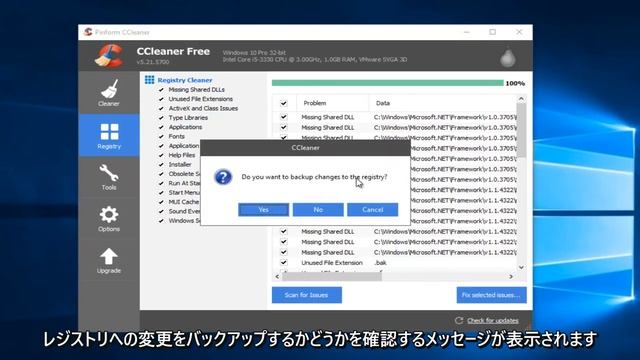Viewport: 640px width, 360px height.
Task: Click the CCleaner logo in header
Action: click(109, 56)
